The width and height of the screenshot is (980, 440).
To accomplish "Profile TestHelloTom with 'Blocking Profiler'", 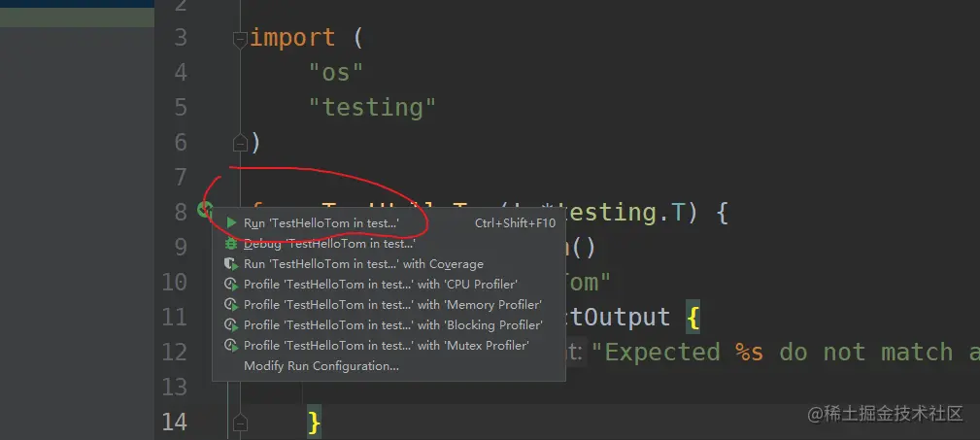I will [389, 325].
